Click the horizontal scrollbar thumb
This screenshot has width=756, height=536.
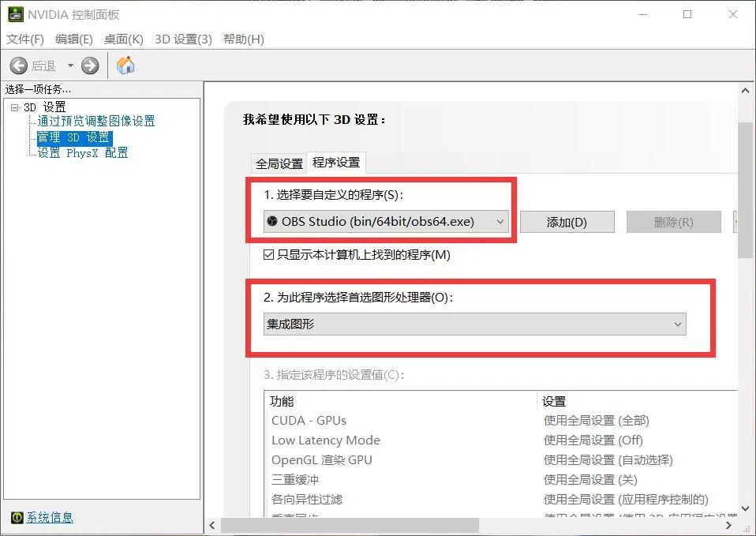click(350, 526)
